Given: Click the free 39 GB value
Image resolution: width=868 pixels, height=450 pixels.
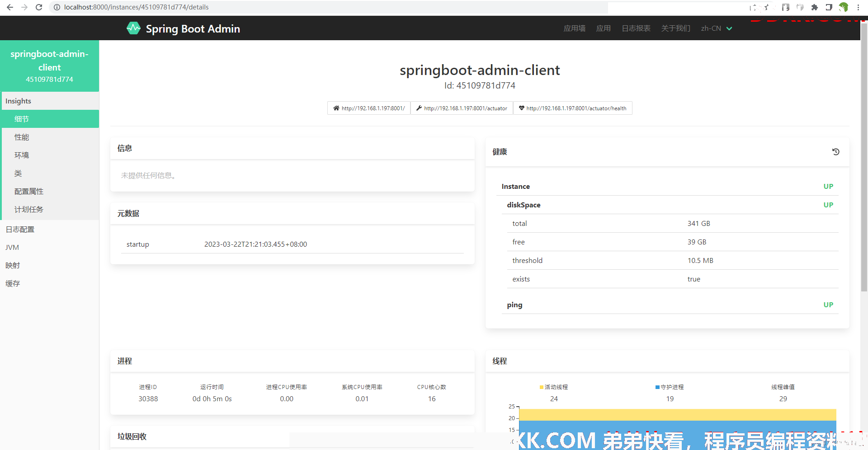Looking at the screenshot, I should pos(697,242).
